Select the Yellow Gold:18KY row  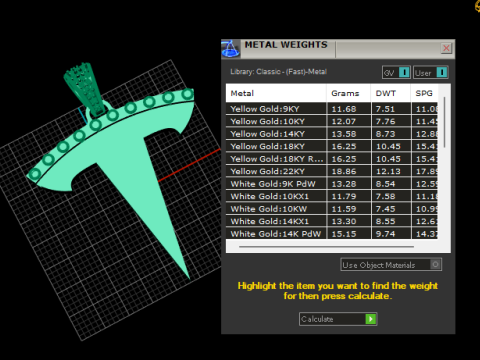(x=332, y=146)
